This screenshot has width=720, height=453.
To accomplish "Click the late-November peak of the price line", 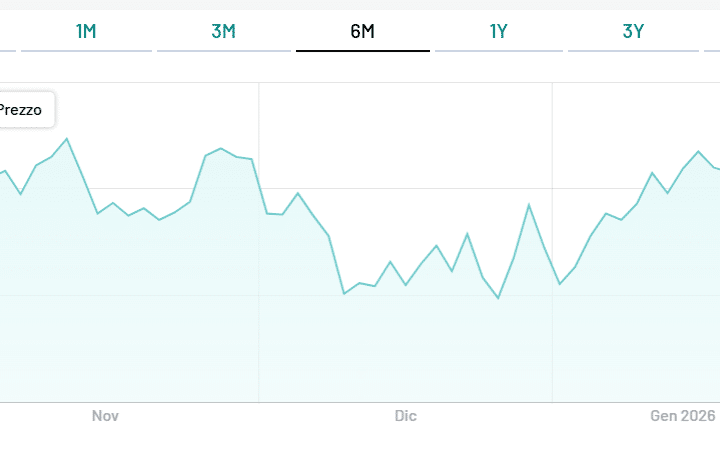I will click(221, 148).
